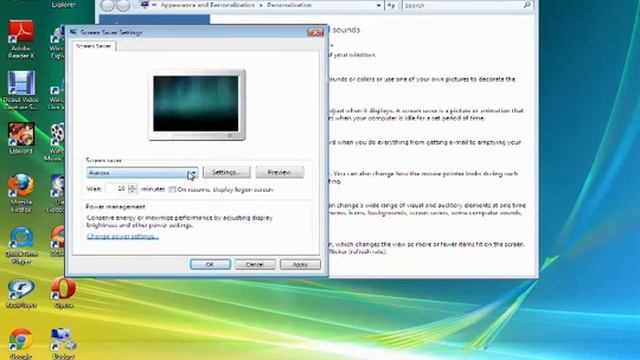Open the Change power settings link

coord(123,236)
